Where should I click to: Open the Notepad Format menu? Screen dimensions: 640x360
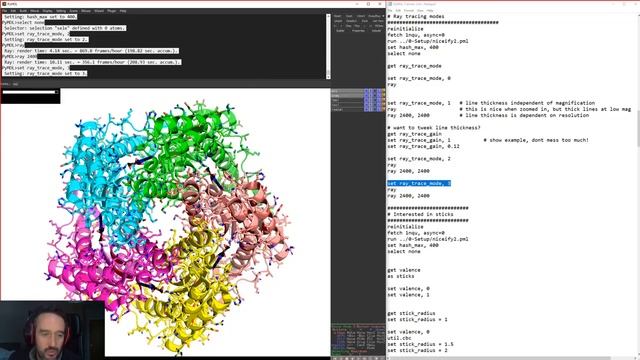[409, 10]
